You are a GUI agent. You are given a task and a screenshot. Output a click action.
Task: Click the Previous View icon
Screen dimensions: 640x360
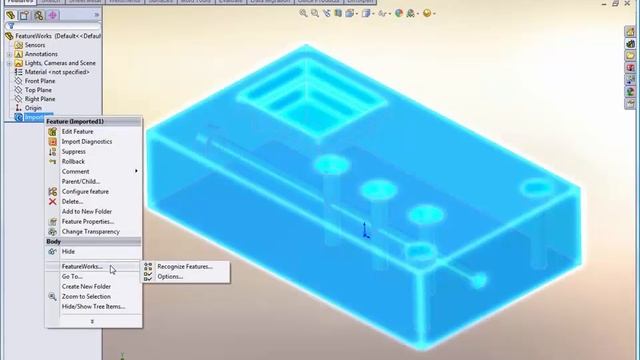tap(327, 13)
